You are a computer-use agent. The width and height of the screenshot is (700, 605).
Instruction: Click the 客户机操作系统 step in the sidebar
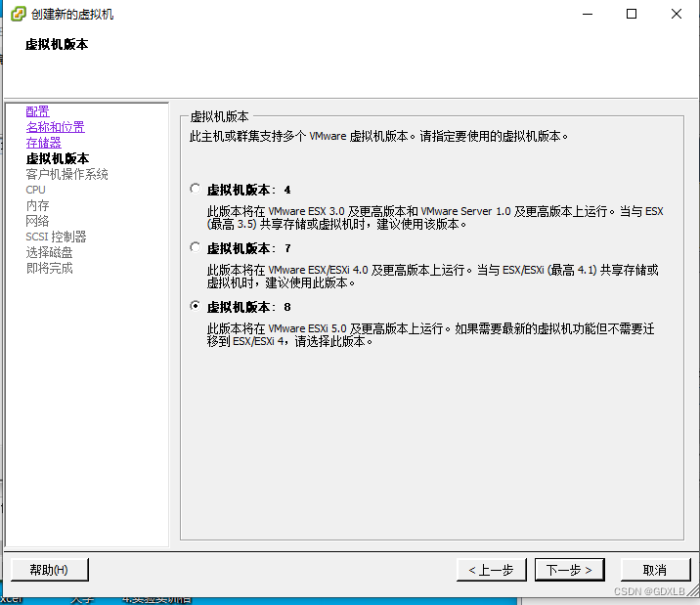coord(66,174)
